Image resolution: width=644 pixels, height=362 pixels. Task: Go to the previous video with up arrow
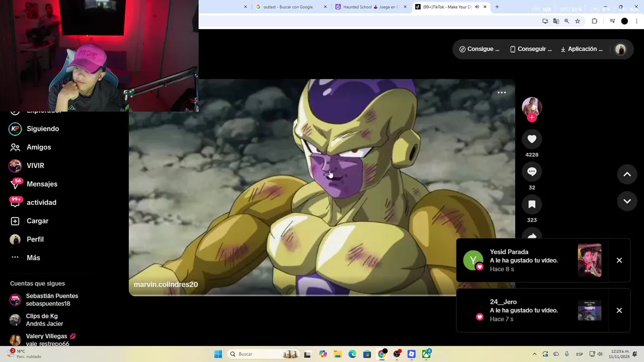[x=627, y=174]
